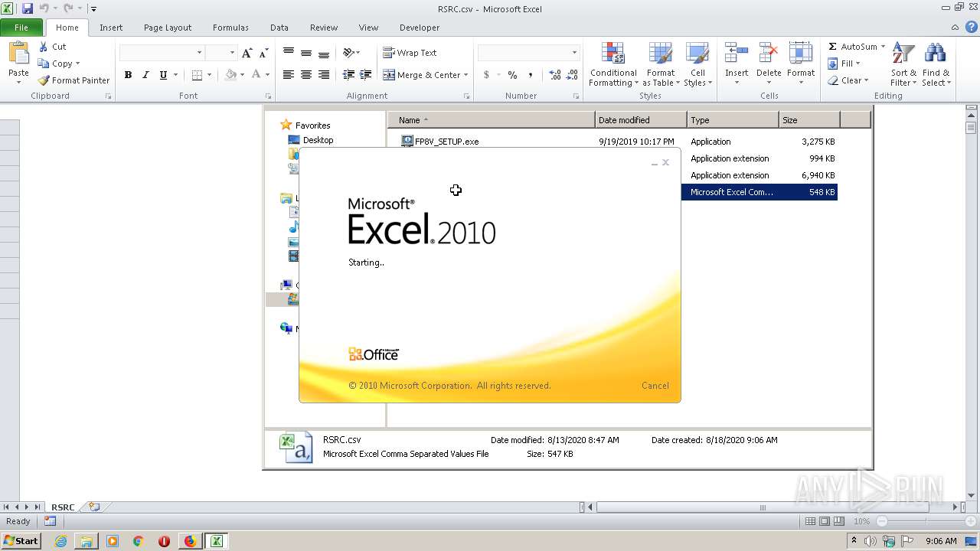This screenshot has height=551, width=980.
Task: Open Sort & Filter menu
Action: pyautogui.click(x=903, y=65)
